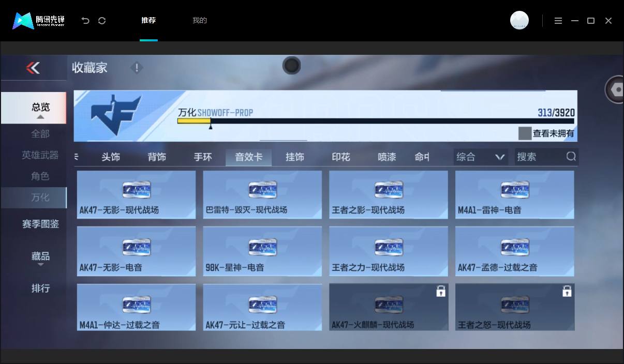The height and width of the screenshot is (364, 624).
Task: Select the 印花 category tab
Action: click(x=341, y=157)
